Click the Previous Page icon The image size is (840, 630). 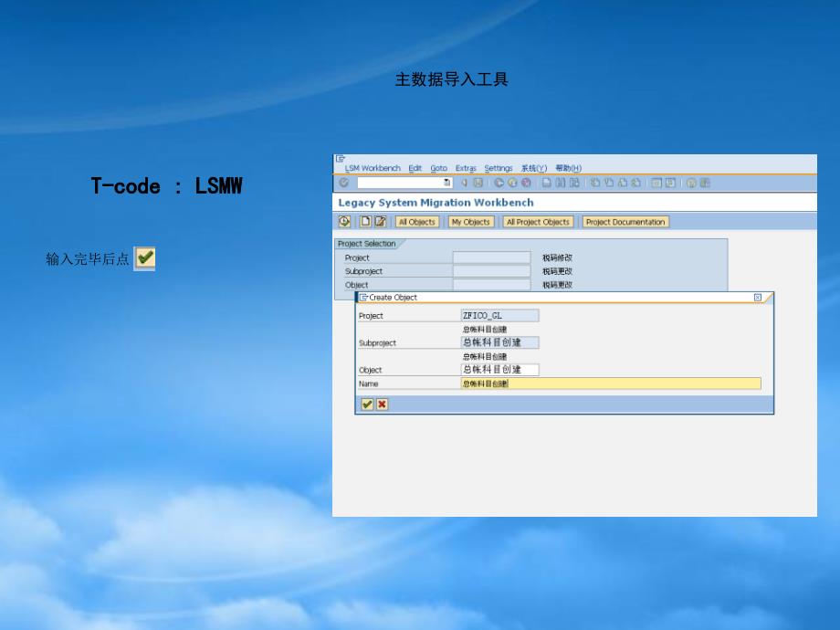609,183
